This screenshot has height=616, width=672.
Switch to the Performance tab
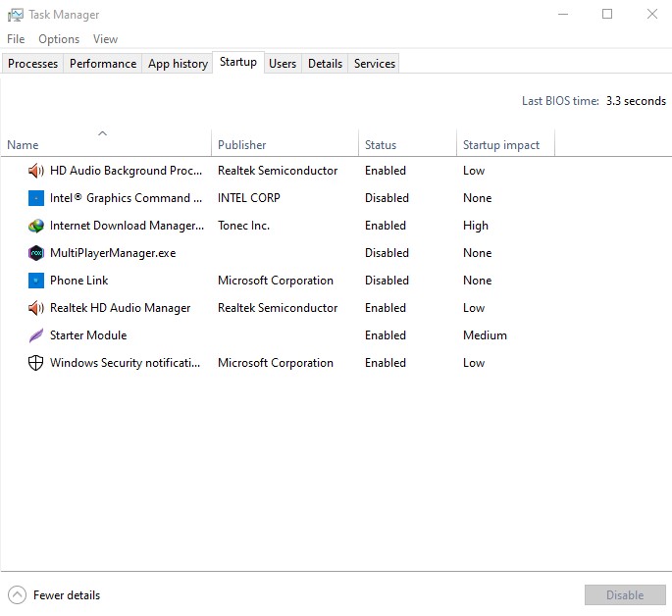pos(103,64)
